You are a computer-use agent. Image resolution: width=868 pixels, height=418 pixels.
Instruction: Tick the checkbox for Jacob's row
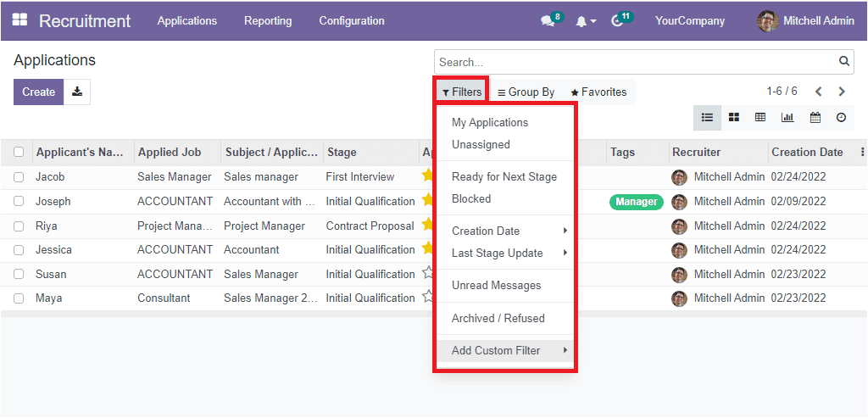tap(19, 177)
